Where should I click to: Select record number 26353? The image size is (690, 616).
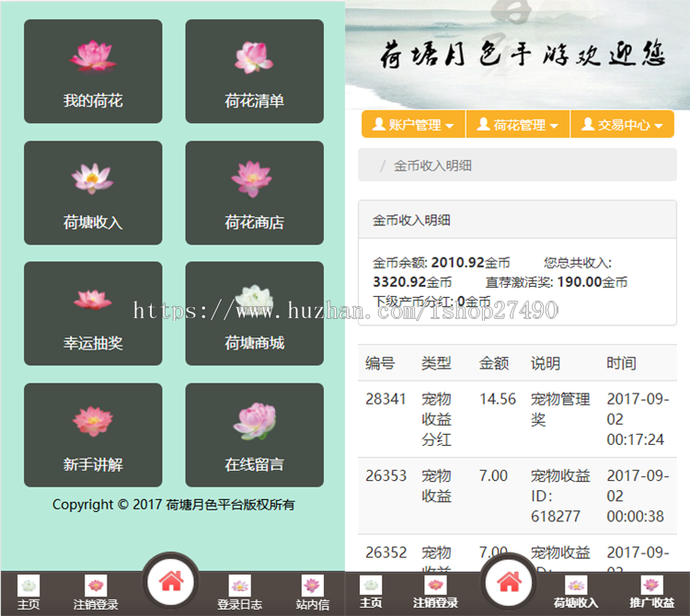[x=385, y=475]
